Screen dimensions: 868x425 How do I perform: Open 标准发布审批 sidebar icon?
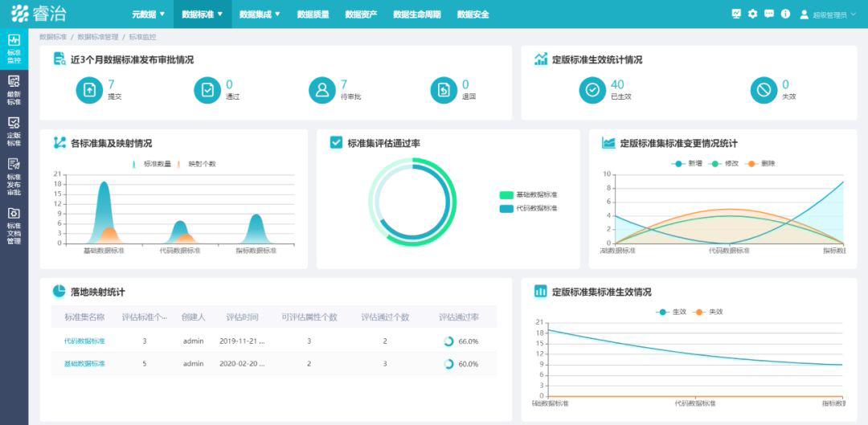click(14, 177)
